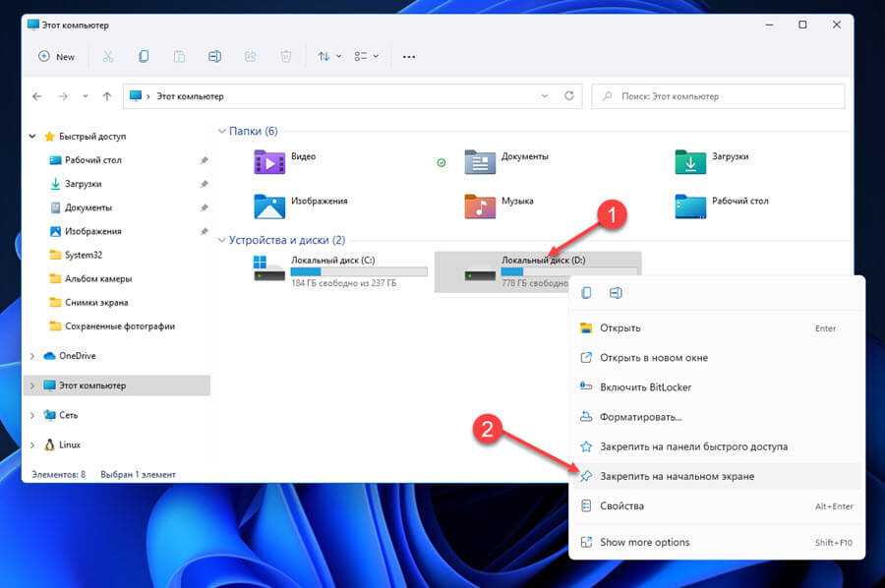Select Локальный диск (C:) drive
The image size is (885, 588).
pos(339,270)
